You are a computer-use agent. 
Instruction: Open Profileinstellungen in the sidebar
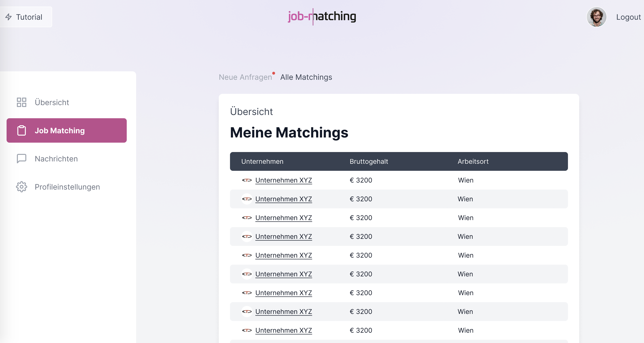coord(66,187)
